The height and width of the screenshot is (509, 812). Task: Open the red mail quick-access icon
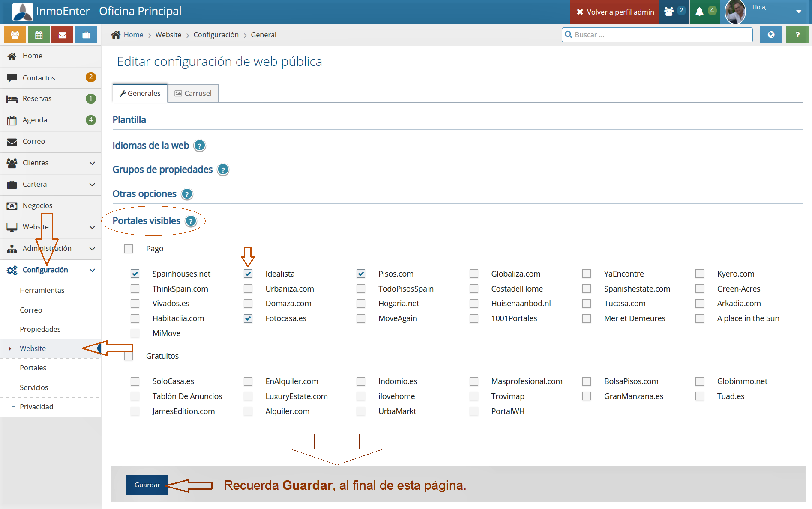pos(63,35)
